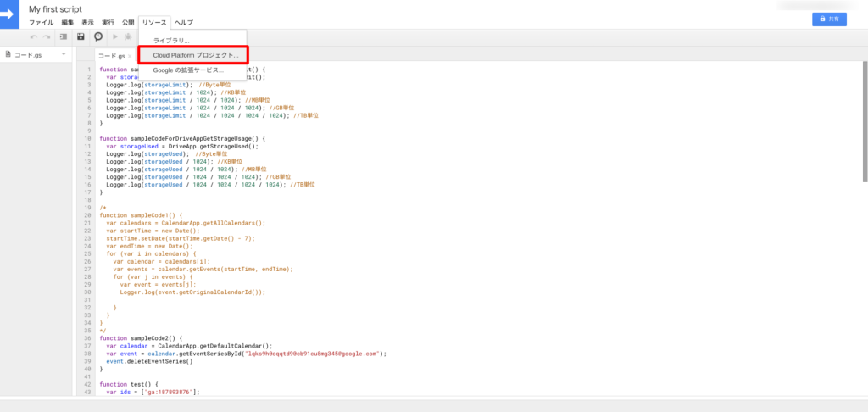
Task: Open the コード.gs sidebar file dropdown arrow
Action: 64,54
